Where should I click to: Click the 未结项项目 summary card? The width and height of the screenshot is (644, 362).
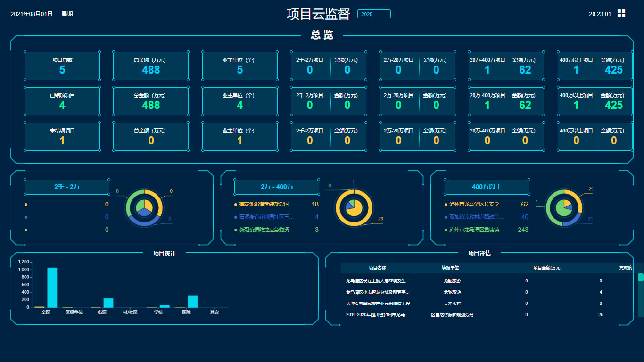(x=62, y=137)
